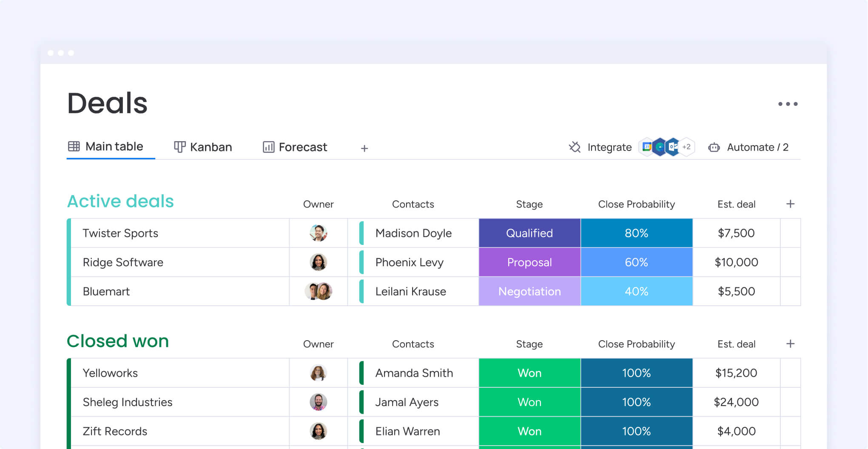Collapse the Active deals group

[x=120, y=201]
